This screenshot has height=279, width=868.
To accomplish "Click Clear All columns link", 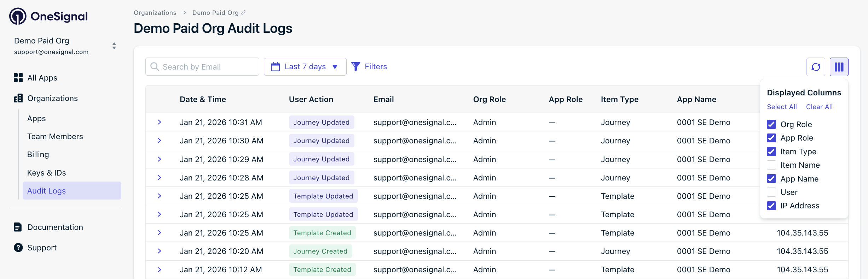I will (x=819, y=107).
